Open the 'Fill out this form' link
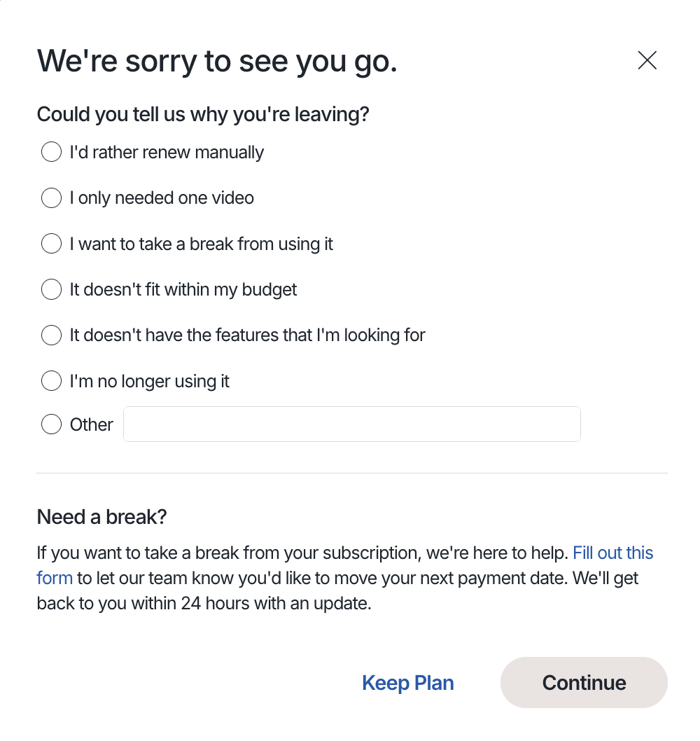This screenshot has height=741, width=700. tap(612, 553)
